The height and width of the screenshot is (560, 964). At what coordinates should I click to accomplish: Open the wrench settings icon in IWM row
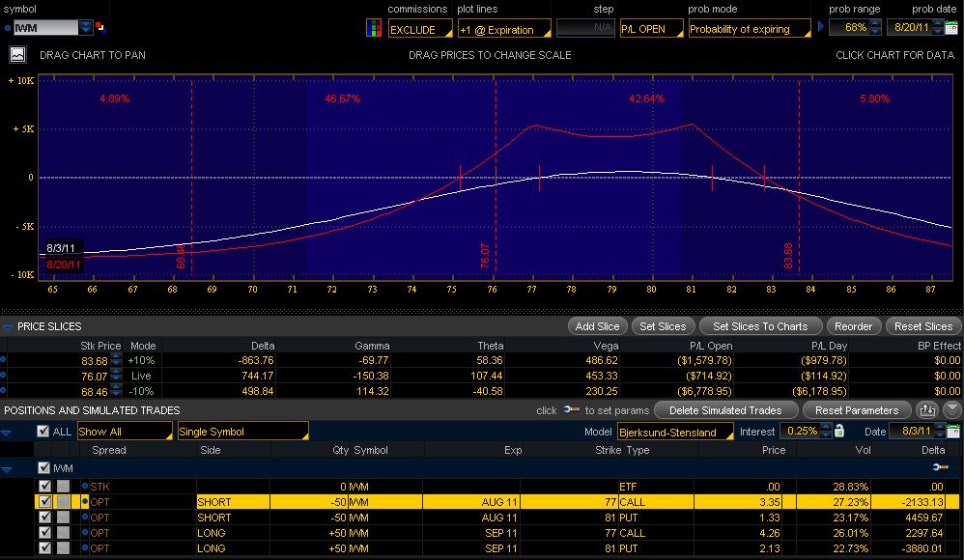coord(940,468)
